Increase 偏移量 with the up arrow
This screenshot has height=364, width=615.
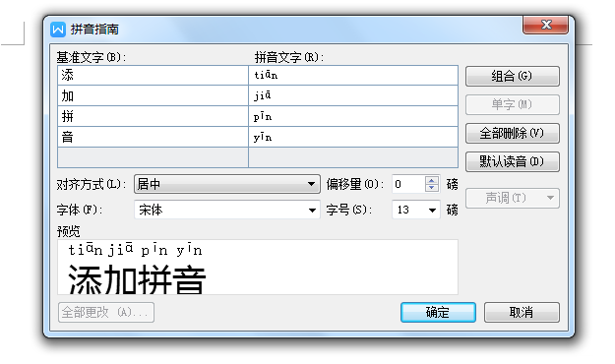tap(432, 180)
